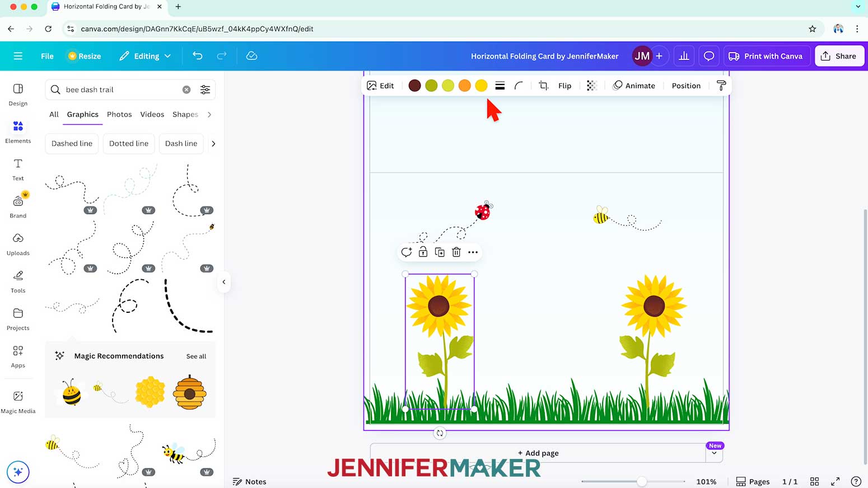Open the Uploads side panel

point(18,244)
